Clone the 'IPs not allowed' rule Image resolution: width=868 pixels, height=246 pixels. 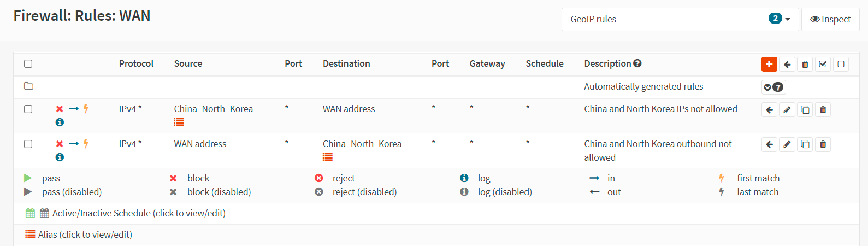click(x=805, y=110)
